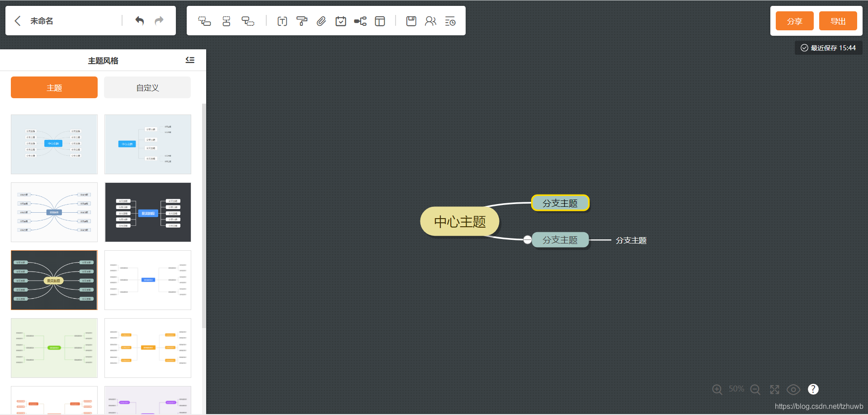Image resolution: width=868 pixels, height=415 pixels.
Task: Choose the white theme with blue curves
Action: [x=54, y=212]
